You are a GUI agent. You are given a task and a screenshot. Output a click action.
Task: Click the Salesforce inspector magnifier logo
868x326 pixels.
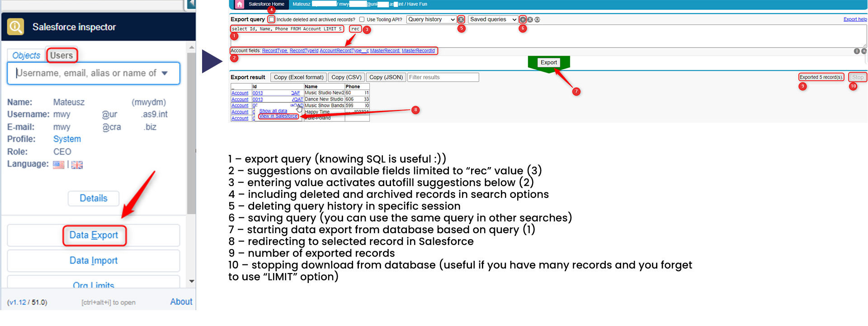click(16, 27)
